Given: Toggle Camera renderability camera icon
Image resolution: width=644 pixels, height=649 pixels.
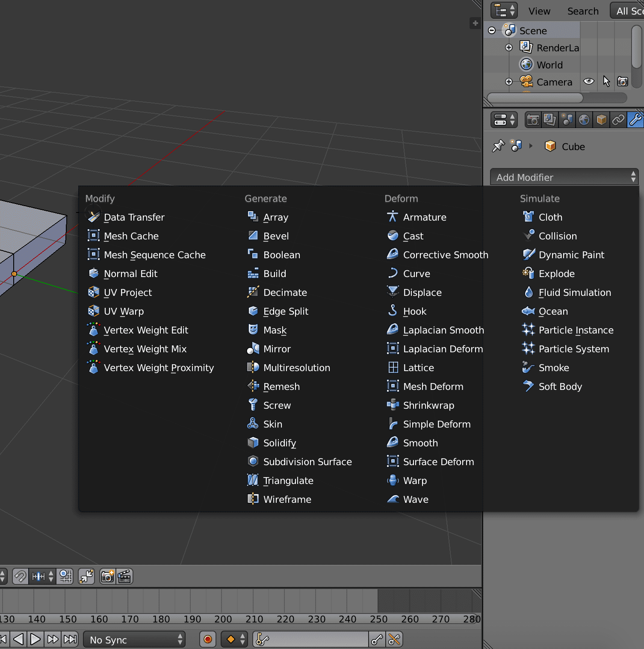Looking at the screenshot, I should click(x=623, y=81).
